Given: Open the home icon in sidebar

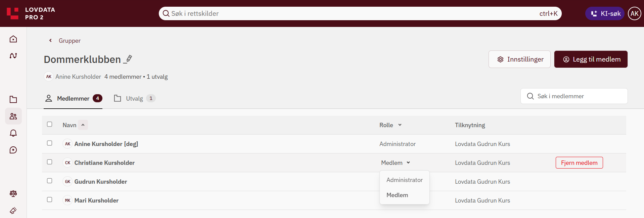Looking at the screenshot, I should point(13,39).
